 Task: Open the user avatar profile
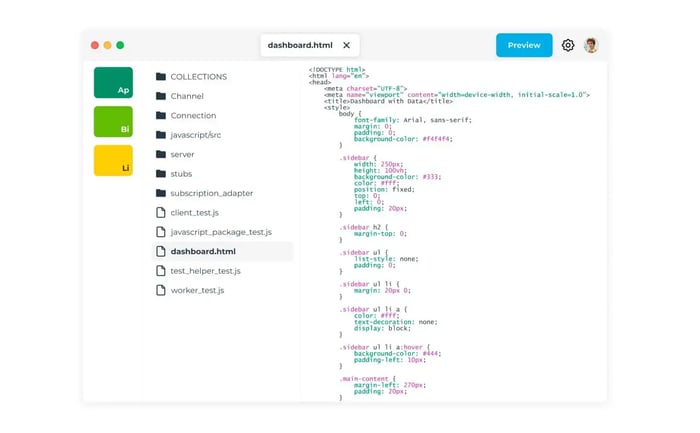pyautogui.click(x=591, y=45)
